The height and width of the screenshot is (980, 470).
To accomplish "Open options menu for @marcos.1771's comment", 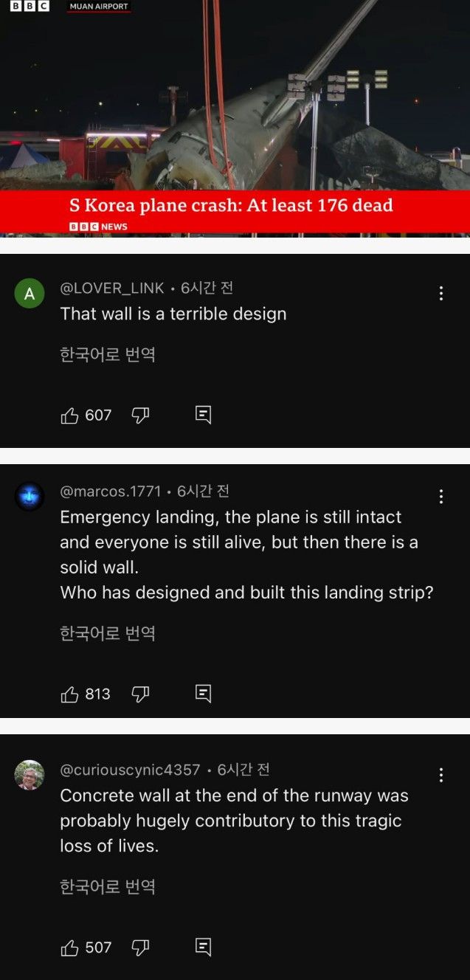I will 440,496.
